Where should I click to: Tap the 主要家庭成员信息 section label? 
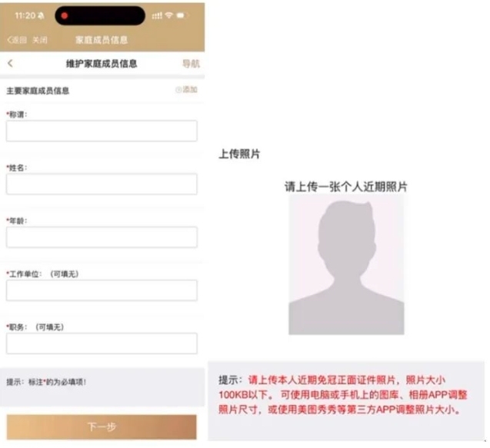[38, 91]
